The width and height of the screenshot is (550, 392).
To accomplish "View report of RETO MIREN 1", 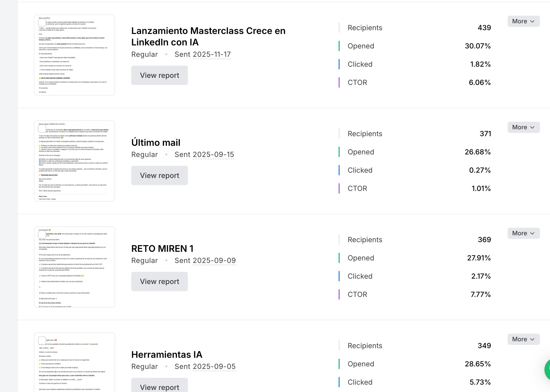I will pos(159,281).
